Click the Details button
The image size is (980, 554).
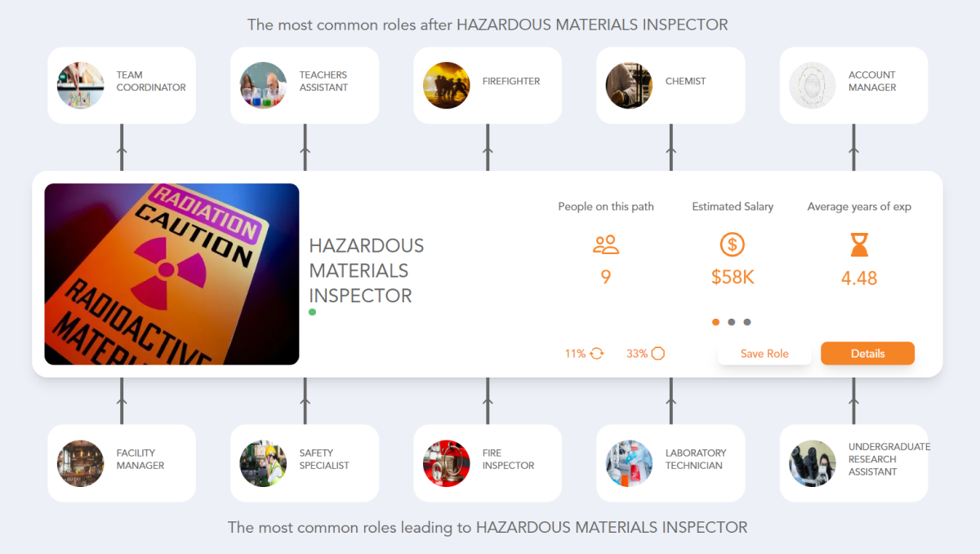[867, 353]
